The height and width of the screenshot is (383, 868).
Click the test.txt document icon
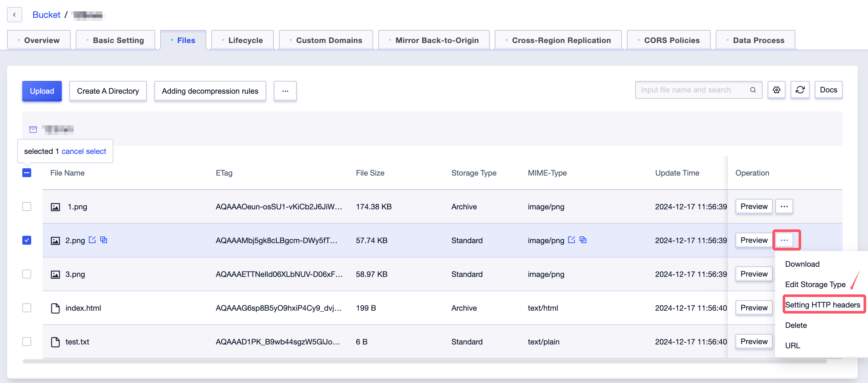pos(55,342)
